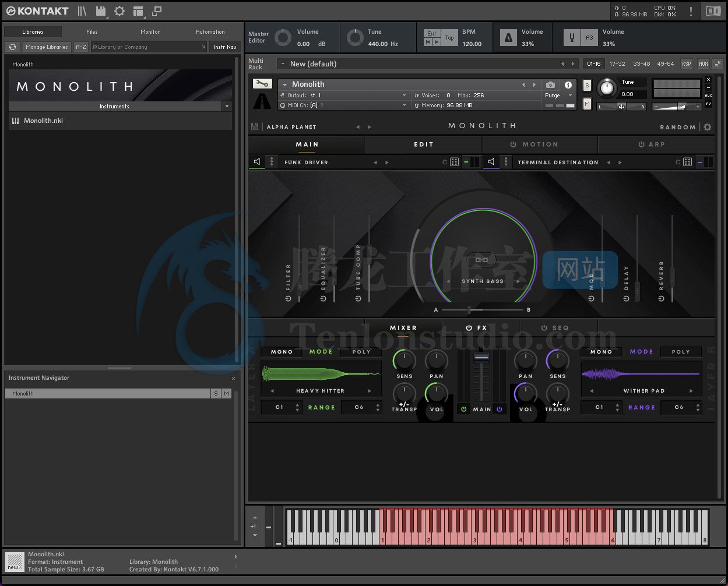The image size is (728, 586).
Task: Open the FX tab
Action: pyautogui.click(x=476, y=328)
